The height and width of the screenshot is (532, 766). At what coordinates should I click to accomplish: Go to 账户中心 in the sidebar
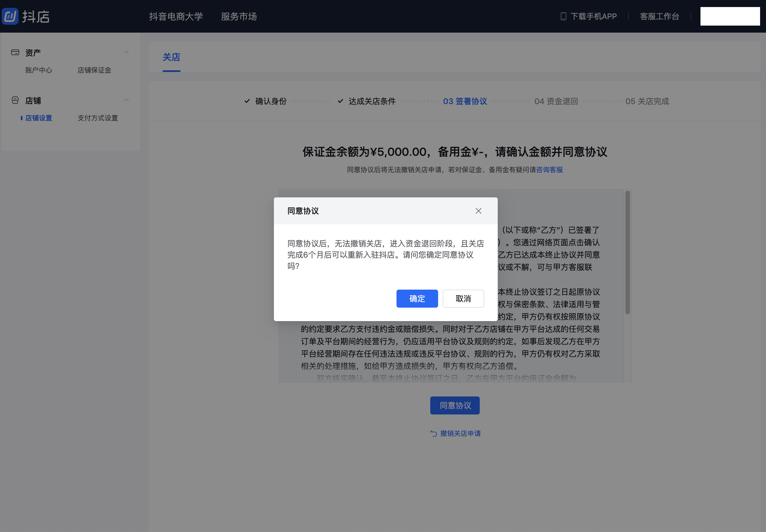tap(39, 70)
